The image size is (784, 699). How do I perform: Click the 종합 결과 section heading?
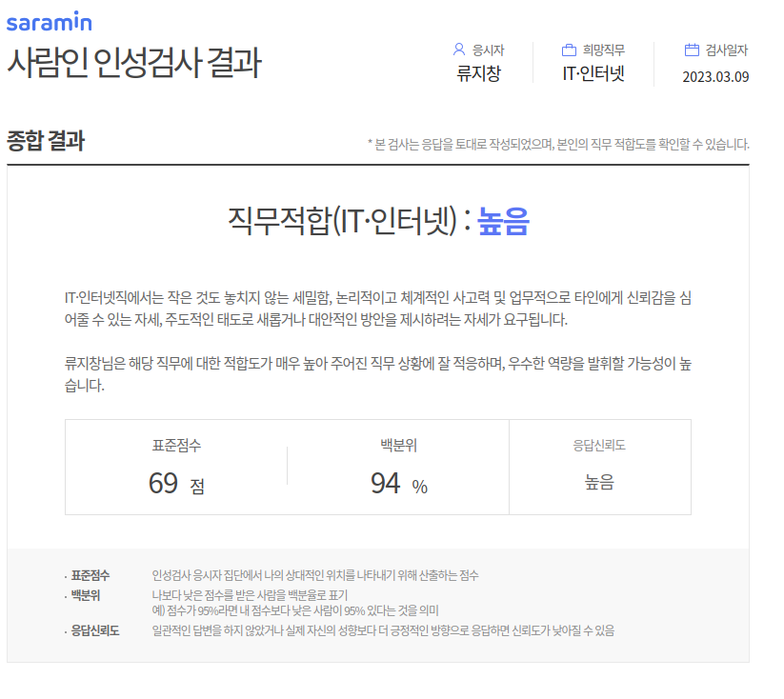46,141
